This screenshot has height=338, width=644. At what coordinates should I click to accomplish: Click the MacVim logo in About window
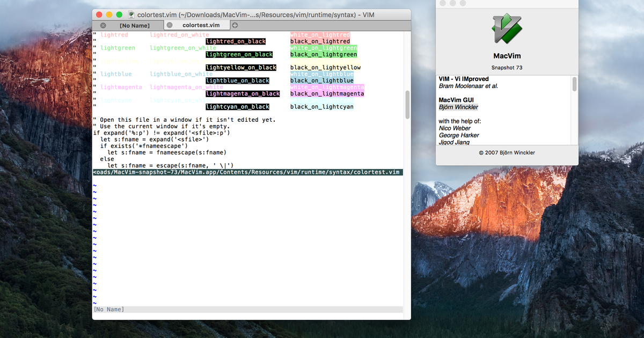click(x=507, y=28)
